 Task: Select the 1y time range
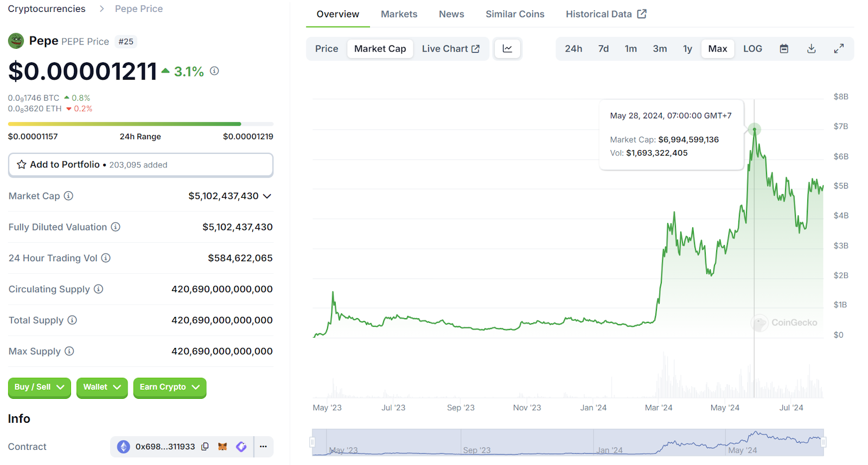point(687,49)
